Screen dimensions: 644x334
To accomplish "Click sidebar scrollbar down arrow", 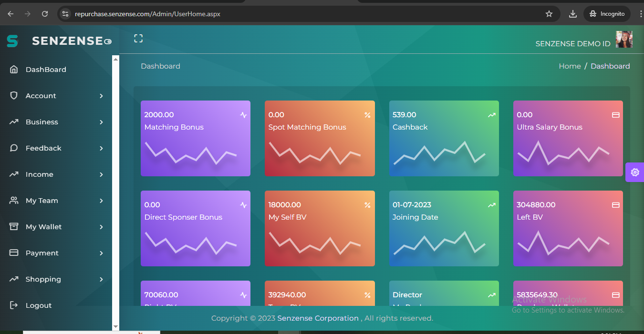I will point(115,327).
